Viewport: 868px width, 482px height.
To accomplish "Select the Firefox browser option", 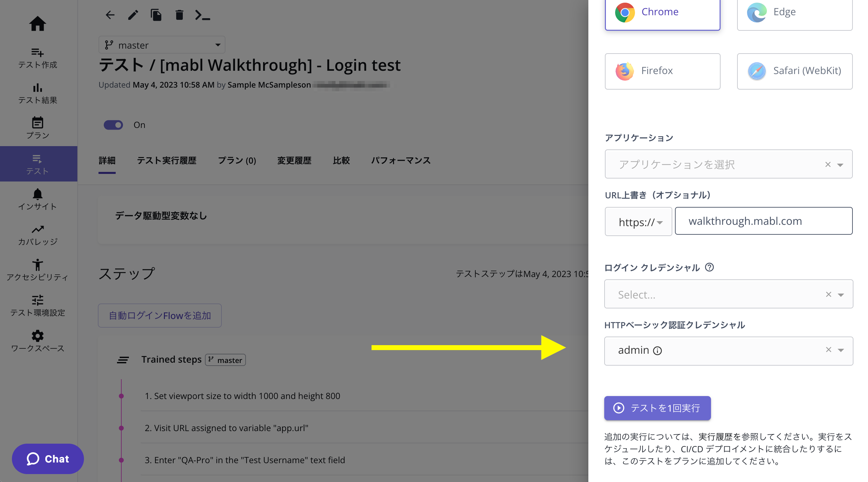I will click(662, 71).
